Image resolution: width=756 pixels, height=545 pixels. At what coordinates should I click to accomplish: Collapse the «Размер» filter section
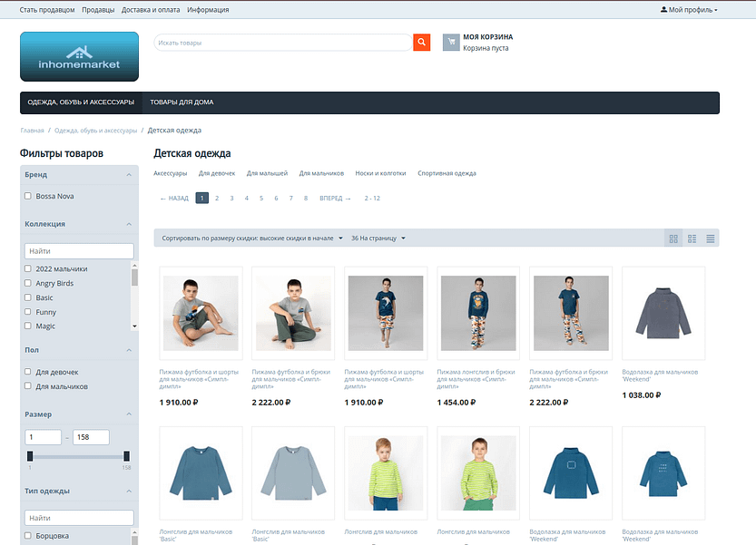click(x=130, y=414)
